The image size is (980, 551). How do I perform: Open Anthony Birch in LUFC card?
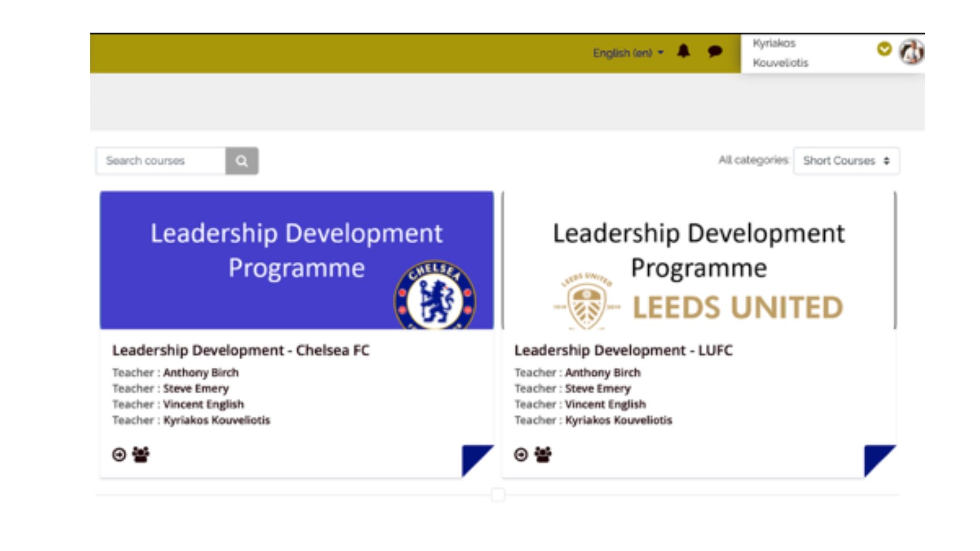[603, 373]
